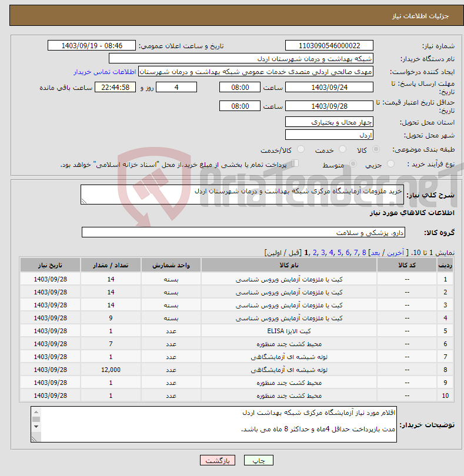Go to page 5 of items

(339, 253)
